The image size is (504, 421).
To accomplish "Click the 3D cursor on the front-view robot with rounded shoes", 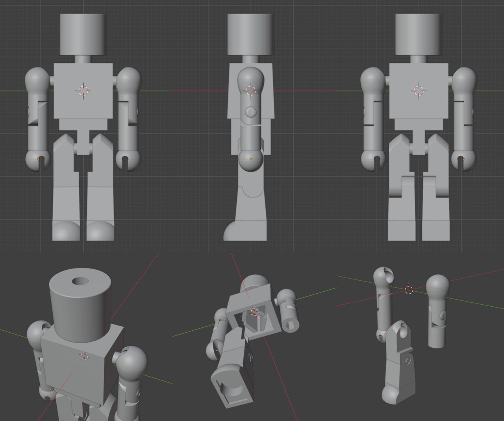I will tap(83, 91).
